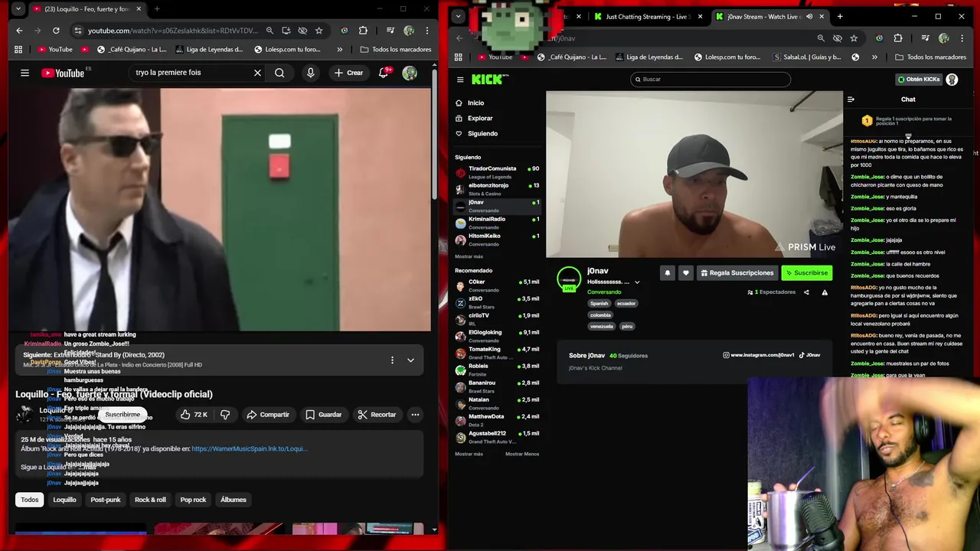Click the YouTube magnifier search button
The image size is (980, 551).
(279, 73)
